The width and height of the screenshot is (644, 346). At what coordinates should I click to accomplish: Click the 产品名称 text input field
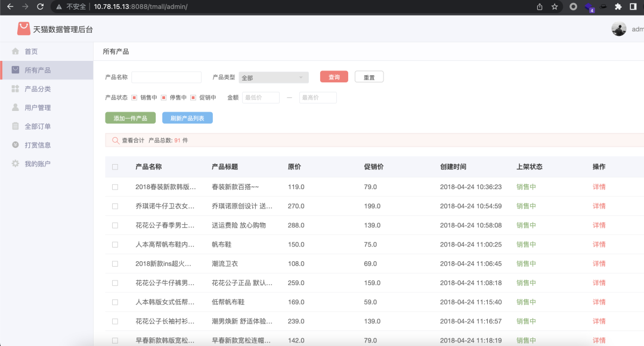point(166,78)
